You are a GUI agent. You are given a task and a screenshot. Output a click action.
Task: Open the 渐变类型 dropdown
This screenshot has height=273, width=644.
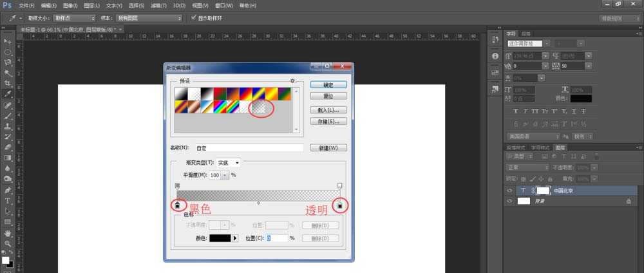pyautogui.click(x=227, y=163)
